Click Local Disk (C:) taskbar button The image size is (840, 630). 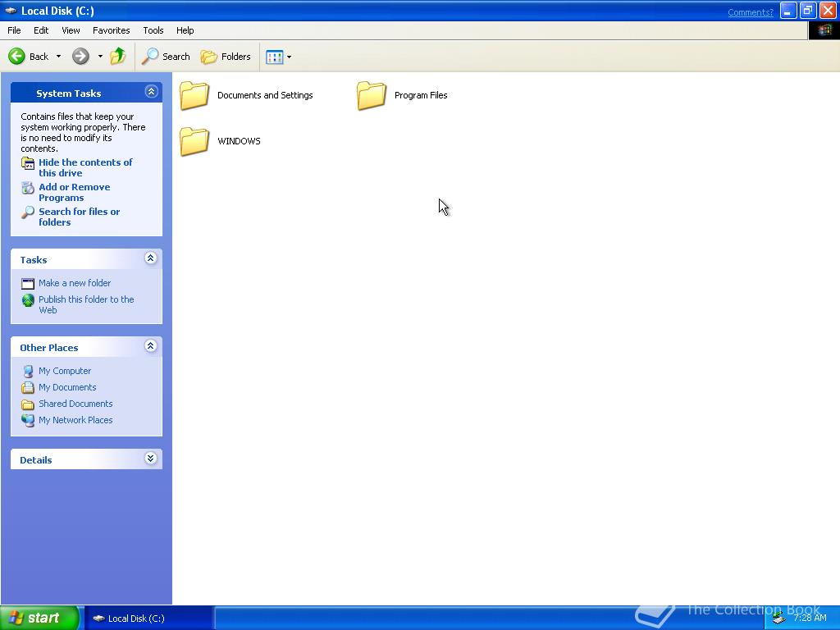(148, 619)
